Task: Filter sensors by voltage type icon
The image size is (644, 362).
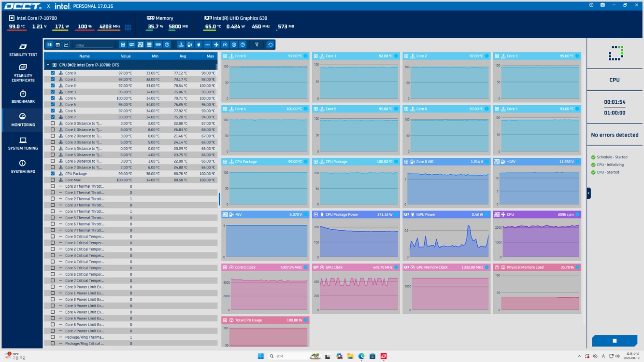Action: coord(189,45)
